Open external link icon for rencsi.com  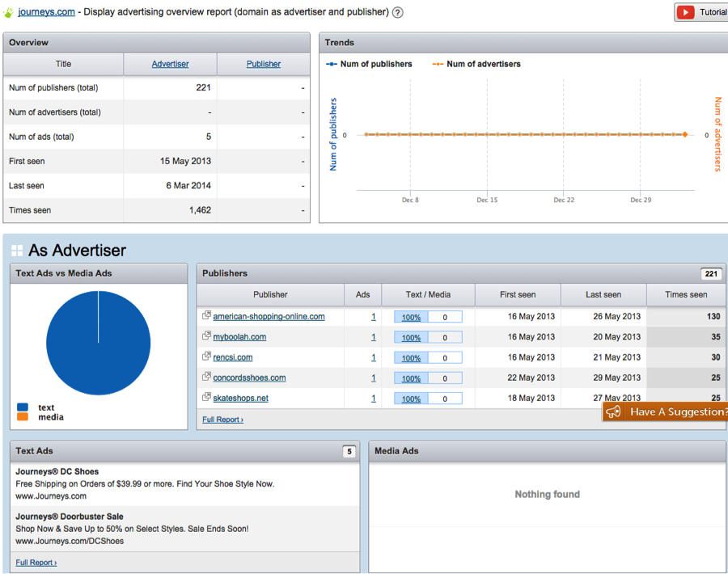point(206,357)
